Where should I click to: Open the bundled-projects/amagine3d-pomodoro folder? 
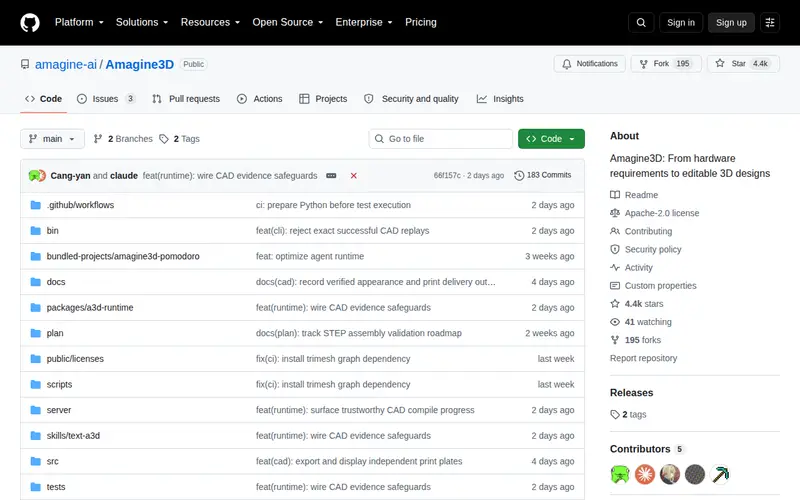pyautogui.click(x=123, y=256)
